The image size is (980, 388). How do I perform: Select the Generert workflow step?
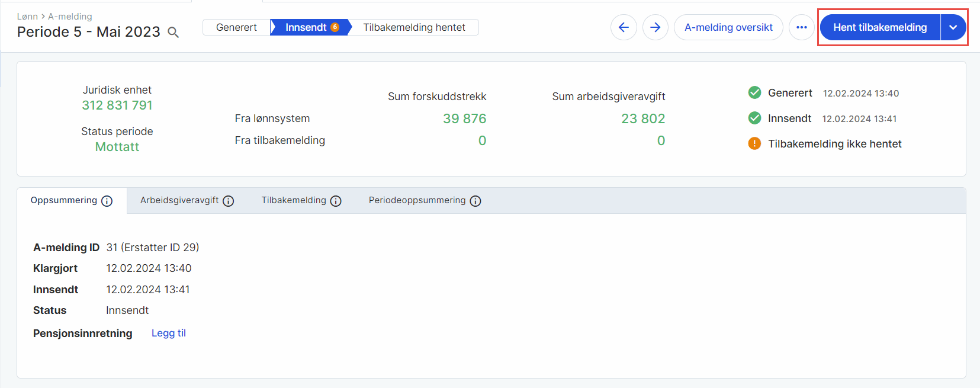pos(236,27)
